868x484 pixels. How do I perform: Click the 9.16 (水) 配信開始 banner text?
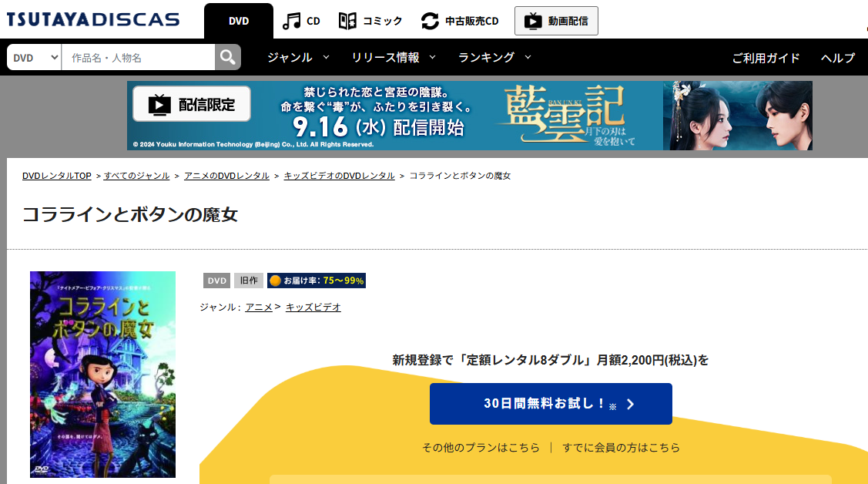click(378, 127)
